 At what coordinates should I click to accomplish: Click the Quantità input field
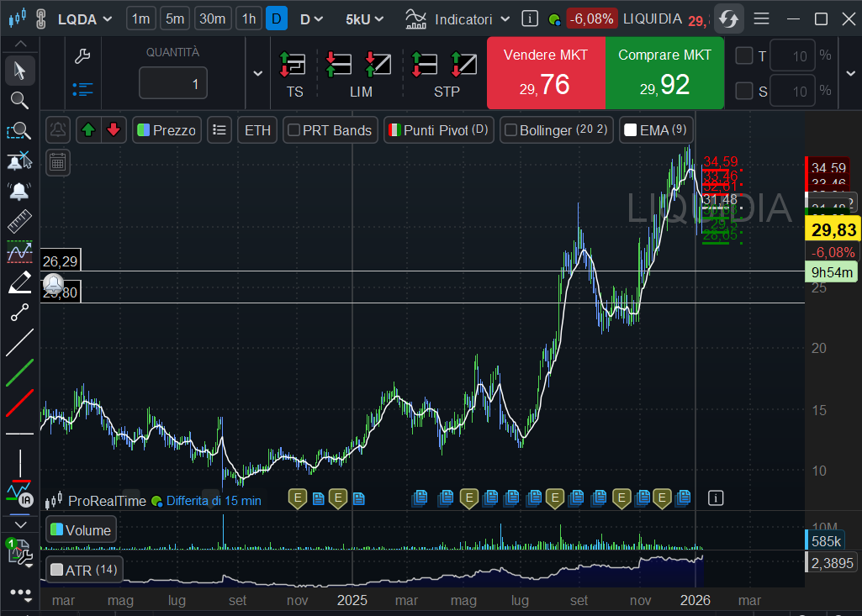click(x=173, y=84)
